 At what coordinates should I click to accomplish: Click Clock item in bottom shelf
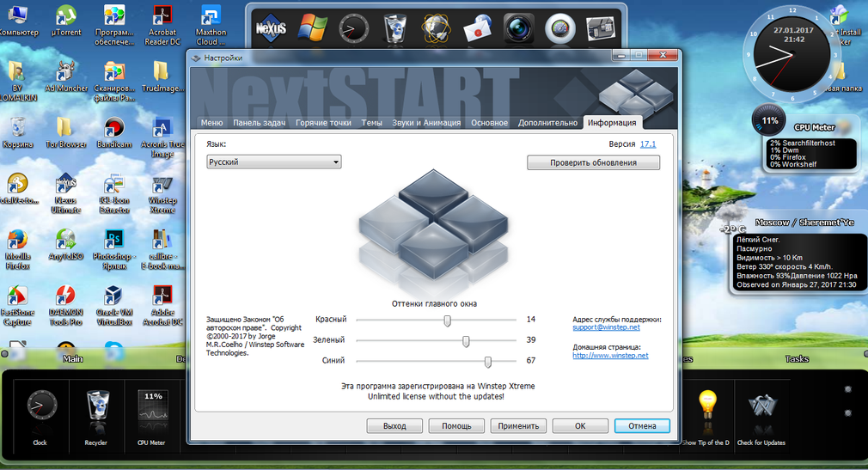point(41,417)
